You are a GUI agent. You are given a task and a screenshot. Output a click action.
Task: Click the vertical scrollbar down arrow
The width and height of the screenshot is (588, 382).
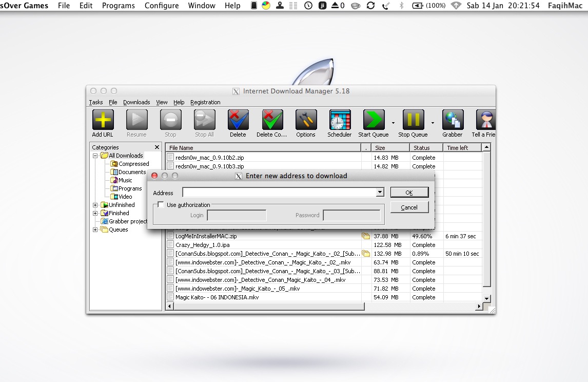(x=487, y=298)
